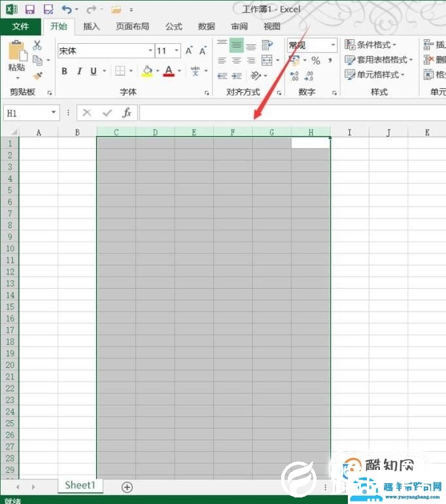Viewport: 446px width, 504px height.
Task: Redo the last undone action
Action: click(91, 10)
